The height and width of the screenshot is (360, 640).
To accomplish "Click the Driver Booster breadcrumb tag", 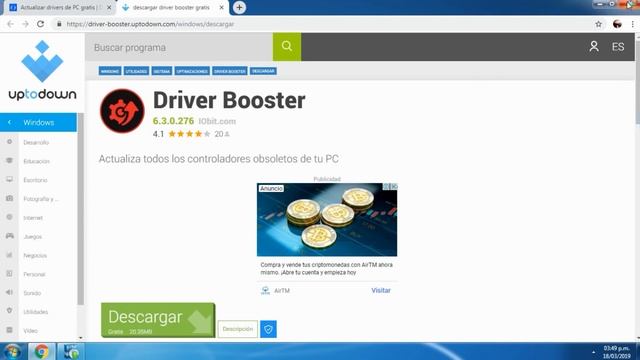I will pyautogui.click(x=230, y=71).
